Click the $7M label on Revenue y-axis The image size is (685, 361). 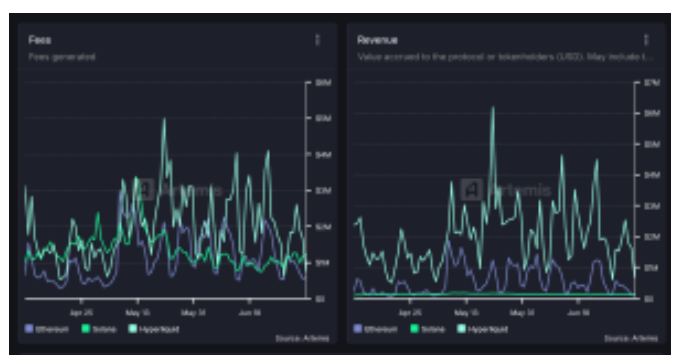[652, 83]
